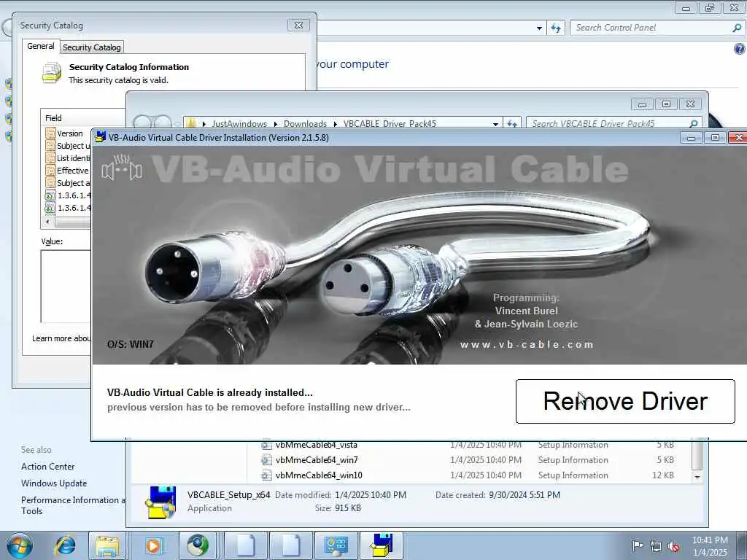Click the Control Panel search magnifier icon
Viewport: 747px width, 560px height.
(737, 28)
